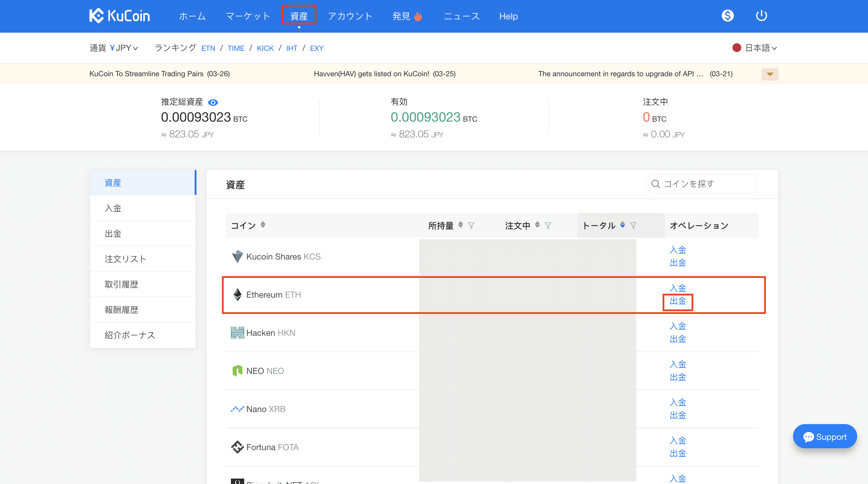Click the filter icon in 注文中 column
The image size is (868, 484).
548,226
